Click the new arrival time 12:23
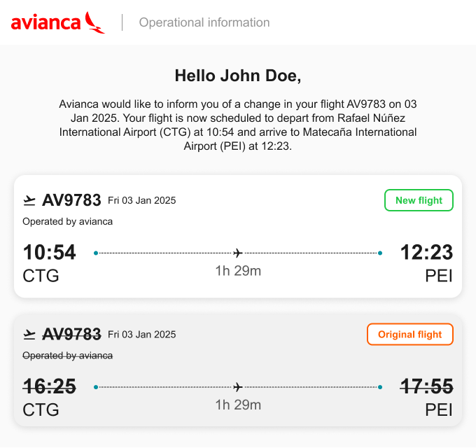This screenshot has width=476, height=448. pos(426,252)
